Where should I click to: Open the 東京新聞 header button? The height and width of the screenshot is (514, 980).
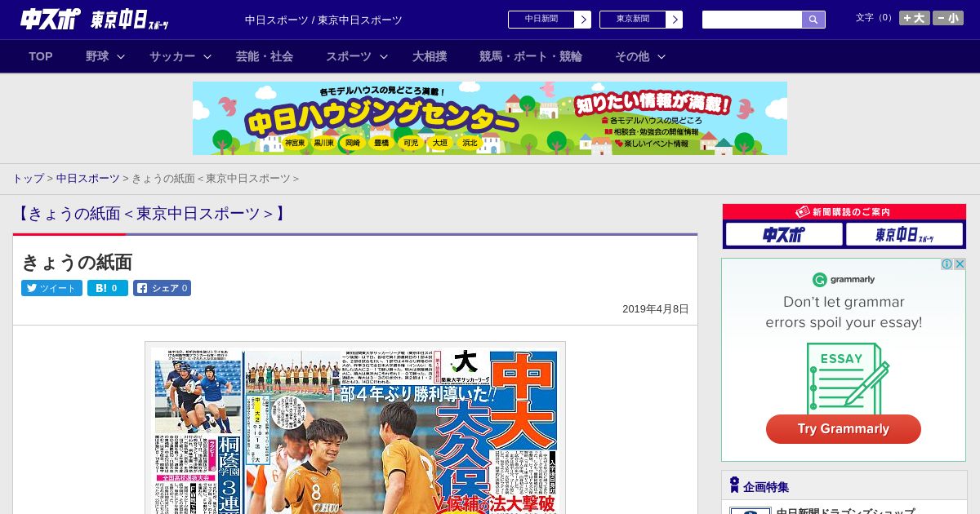click(x=633, y=20)
